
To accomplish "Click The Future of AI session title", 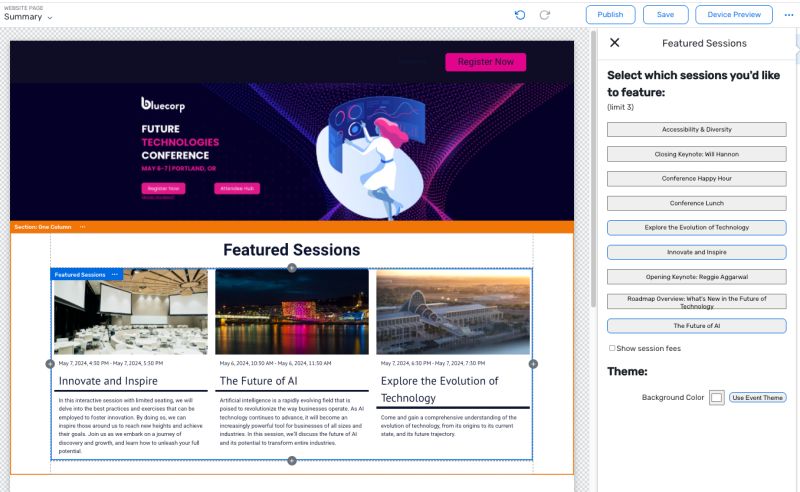I will pos(259,381).
